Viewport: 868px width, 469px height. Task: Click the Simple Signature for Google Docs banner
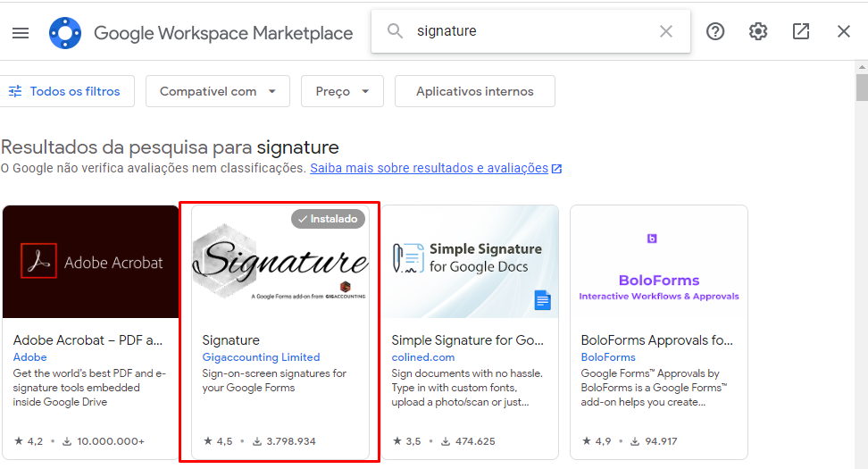tap(470, 262)
